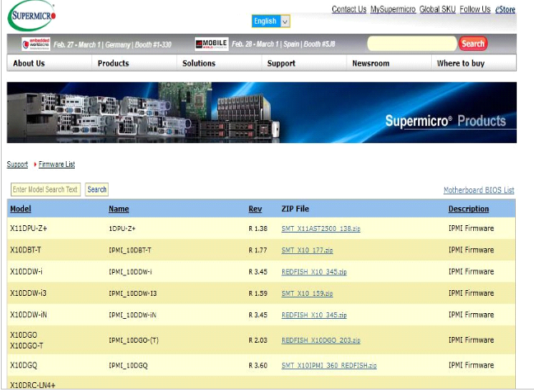Open the Where to buy menu
The height and width of the screenshot is (392, 534).
[x=461, y=63]
